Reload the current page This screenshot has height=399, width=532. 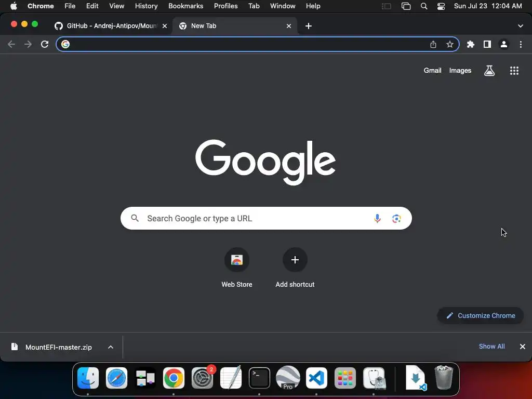tap(45, 44)
